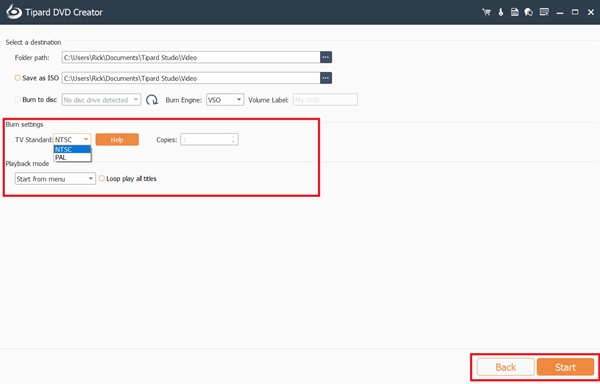Browse for the Folder path destination
The height and width of the screenshot is (384, 600).
(326, 57)
